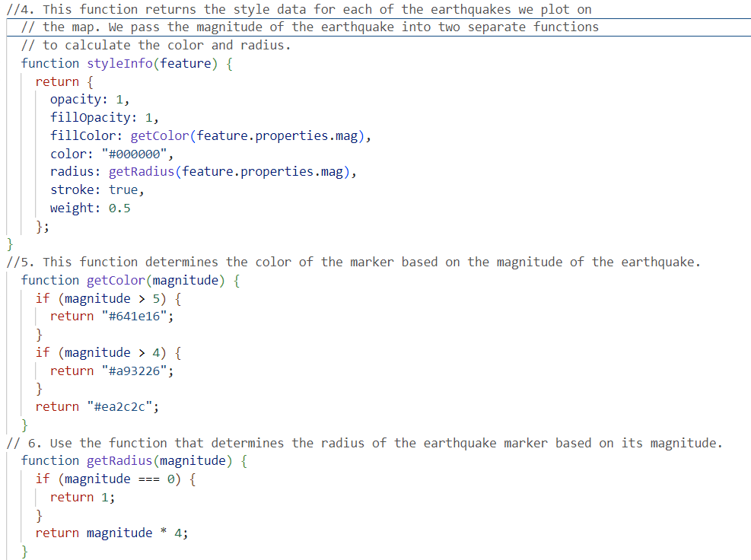Click the 'return 1;' statement

tap(82, 497)
